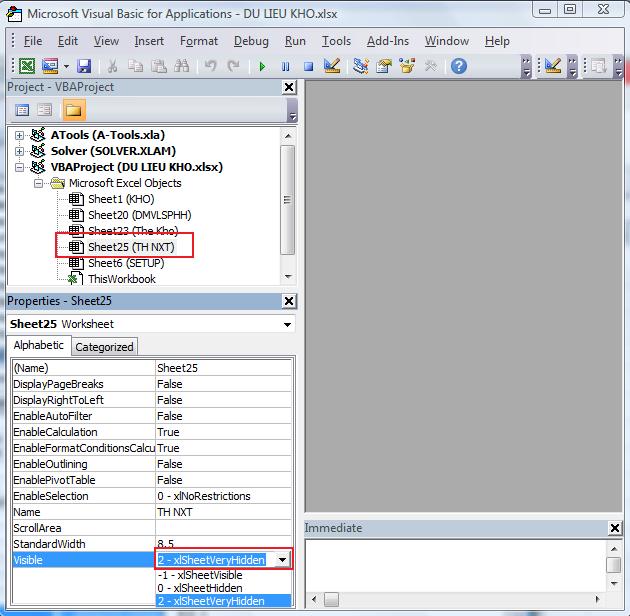
Task: Open the File menu
Action: click(33, 41)
